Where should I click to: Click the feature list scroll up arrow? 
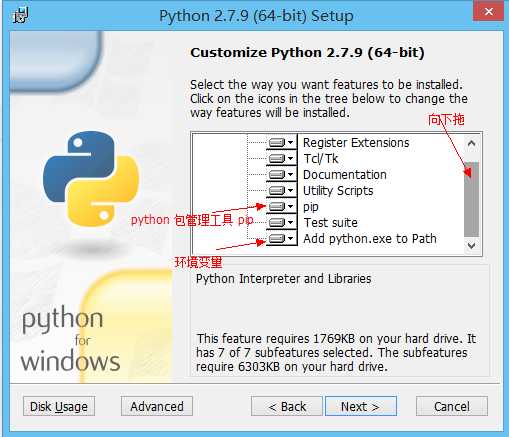471,144
